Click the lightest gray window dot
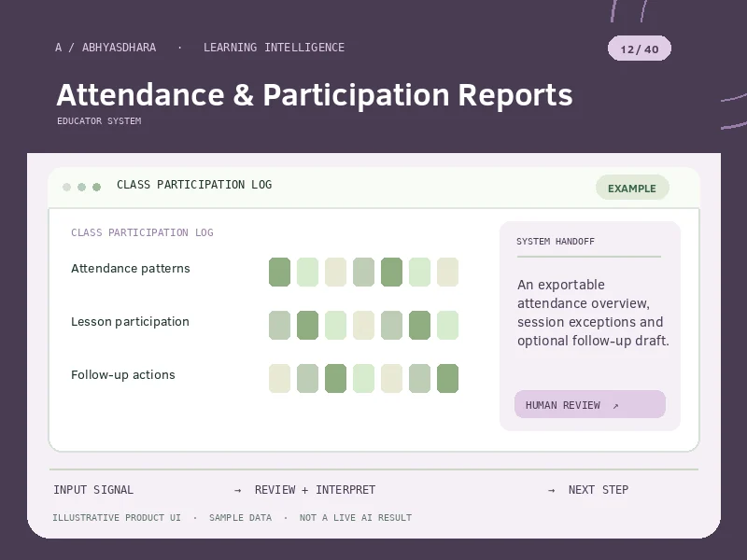Viewport: 747px width, 560px height. coord(66,187)
